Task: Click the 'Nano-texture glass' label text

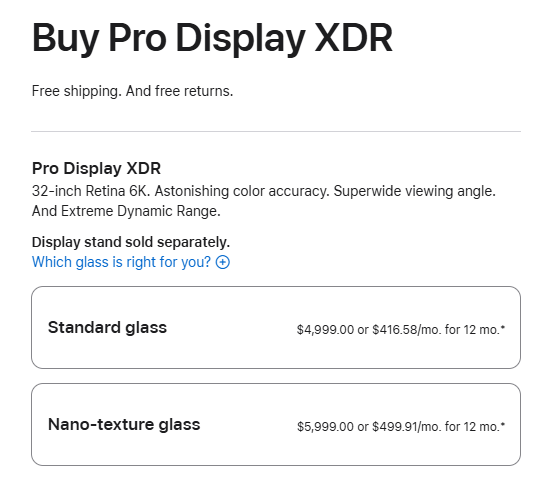Action: click(124, 424)
